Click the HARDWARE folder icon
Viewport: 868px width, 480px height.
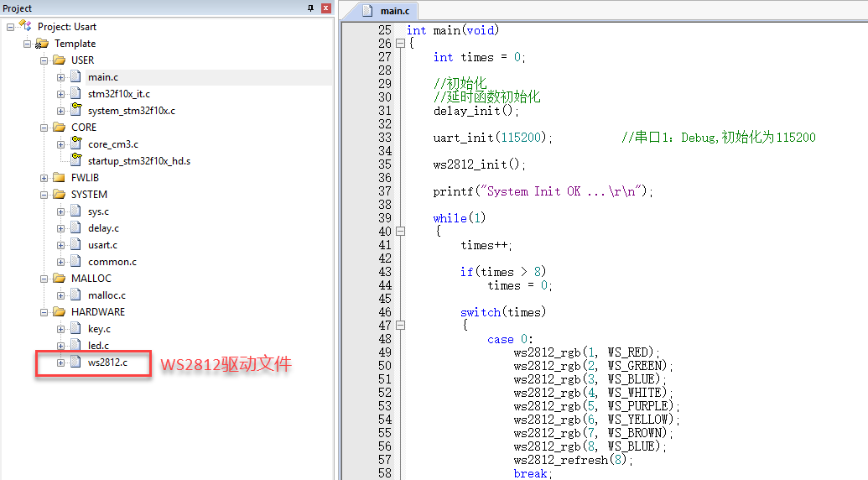59,311
